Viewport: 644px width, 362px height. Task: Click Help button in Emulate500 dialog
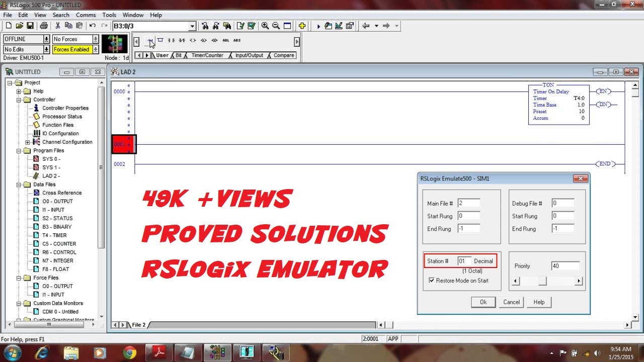click(x=539, y=302)
